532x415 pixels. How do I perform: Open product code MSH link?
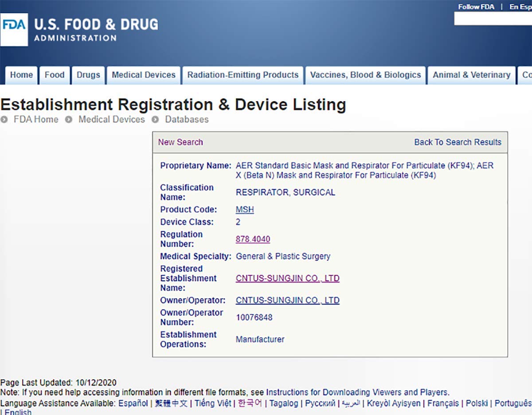[245, 209]
